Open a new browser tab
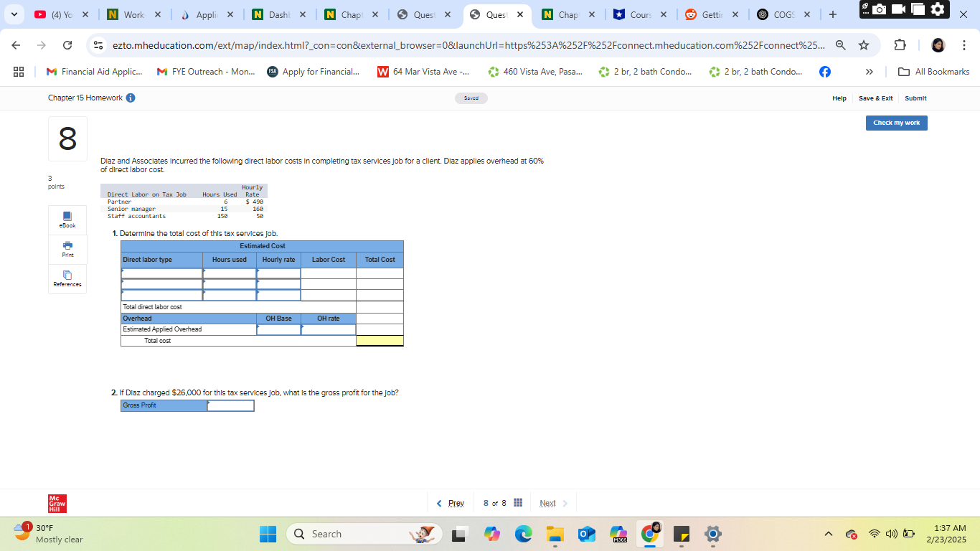980x551 pixels. (x=832, y=14)
